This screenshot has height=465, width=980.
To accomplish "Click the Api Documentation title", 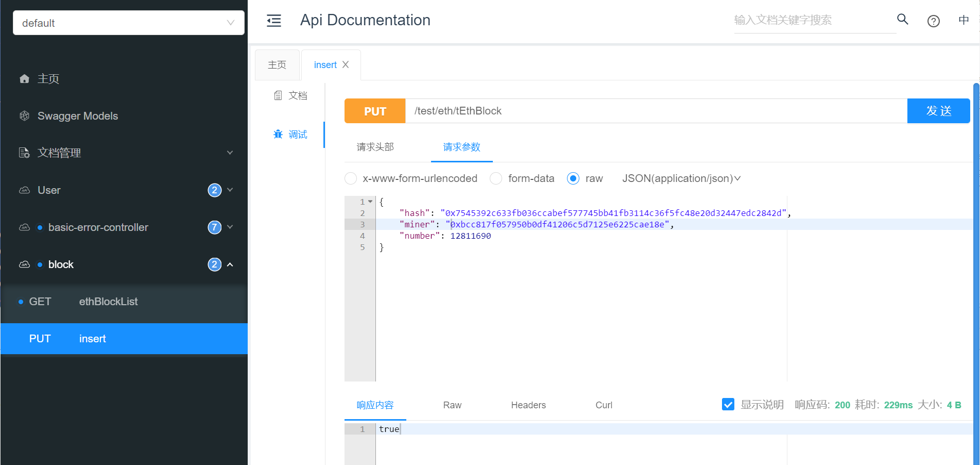I will tap(365, 20).
